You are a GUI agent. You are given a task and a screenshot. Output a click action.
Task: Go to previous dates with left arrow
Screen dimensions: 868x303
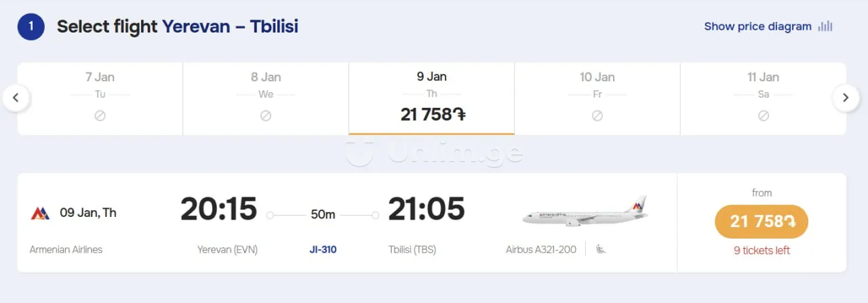tap(16, 98)
